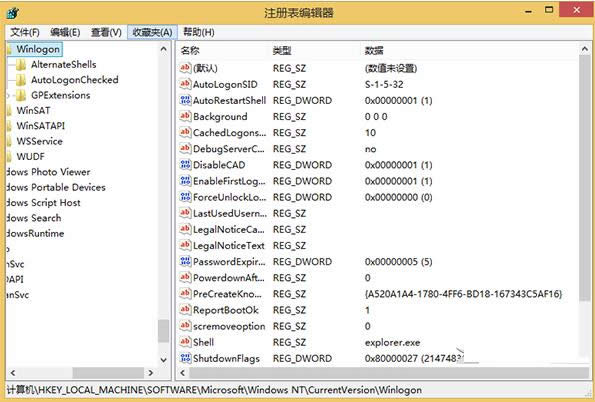
Task: Click the Background string value icon
Action: [185, 116]
